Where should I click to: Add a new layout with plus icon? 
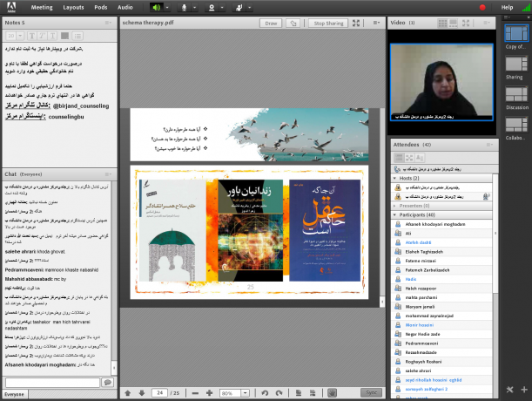click(x=524, y=390)
